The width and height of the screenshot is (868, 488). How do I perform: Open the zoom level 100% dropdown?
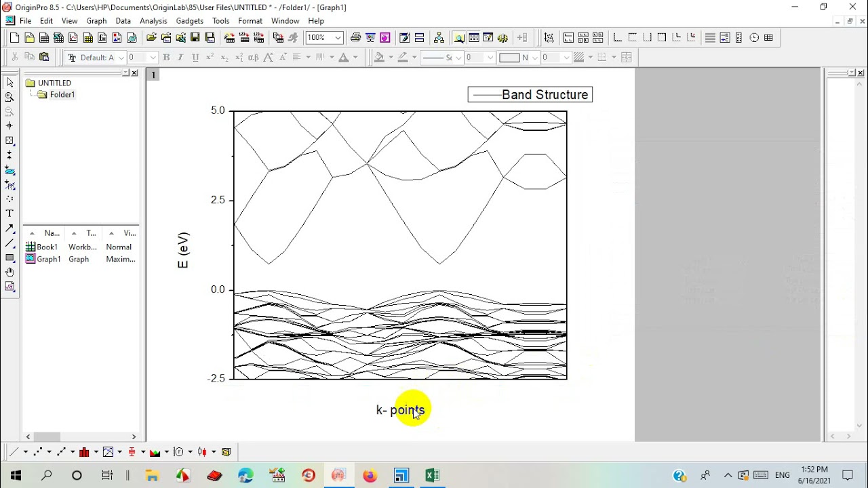click(338, 38)
